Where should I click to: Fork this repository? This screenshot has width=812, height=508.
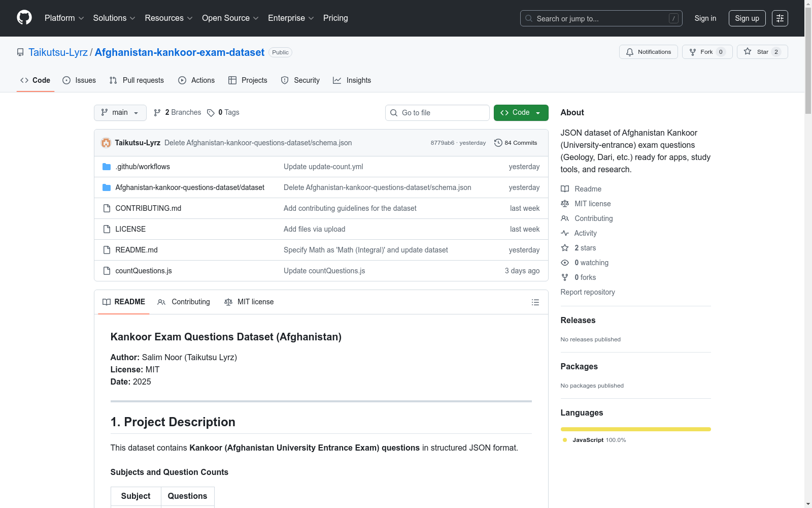(x=707, y=52)
